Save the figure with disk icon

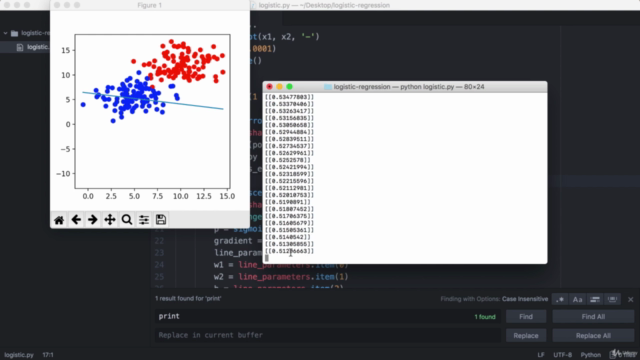[161, 220]
